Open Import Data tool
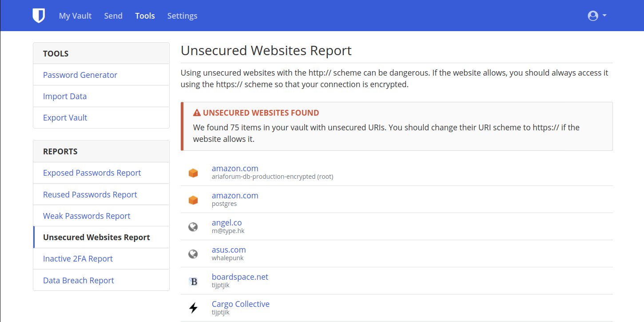Viewport: 644px width, 322px height. pyautogui.click(x=101, y=96)
